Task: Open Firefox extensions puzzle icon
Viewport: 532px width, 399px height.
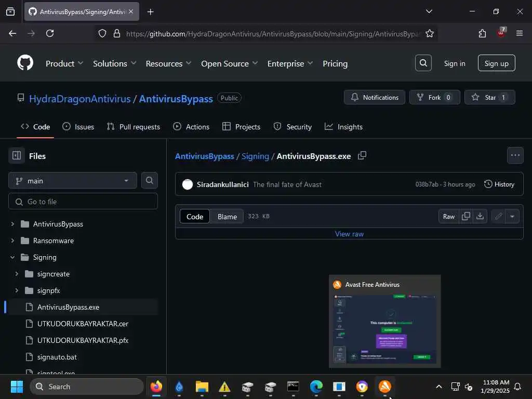Action: pyautogui.click(x=482, y=33)
